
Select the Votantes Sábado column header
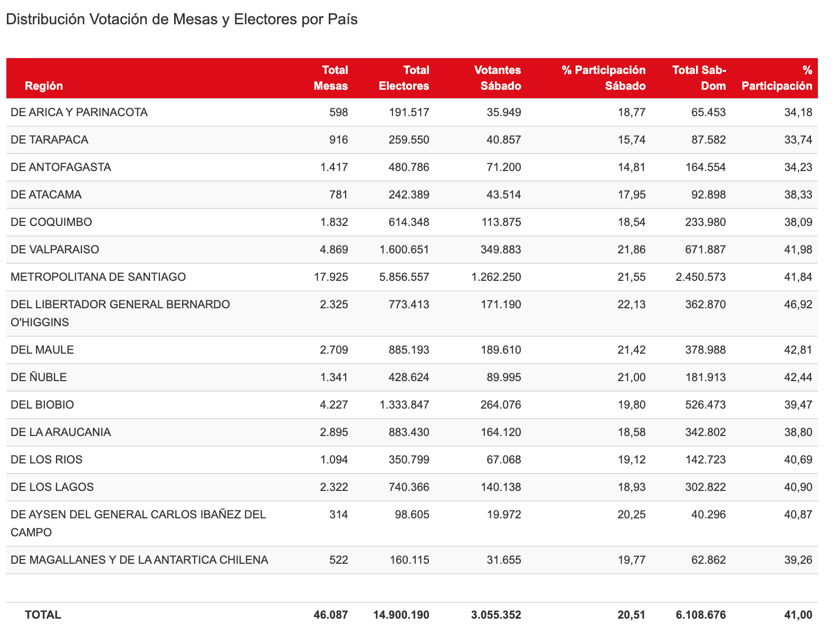click(x=497, y=78)
